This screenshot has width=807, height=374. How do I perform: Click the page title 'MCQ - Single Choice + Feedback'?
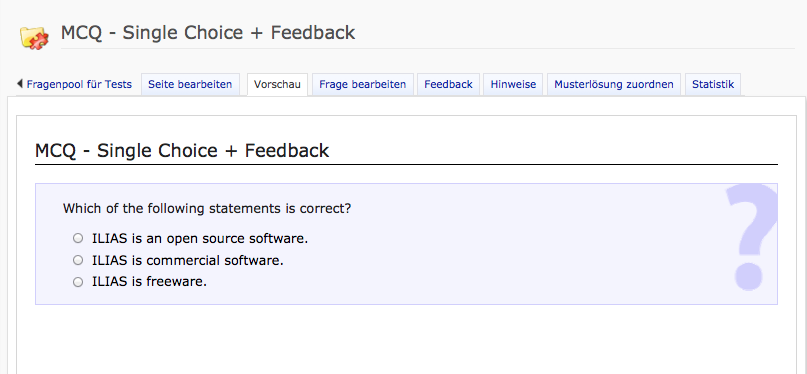pyautogui.click(x=208, y=32)
